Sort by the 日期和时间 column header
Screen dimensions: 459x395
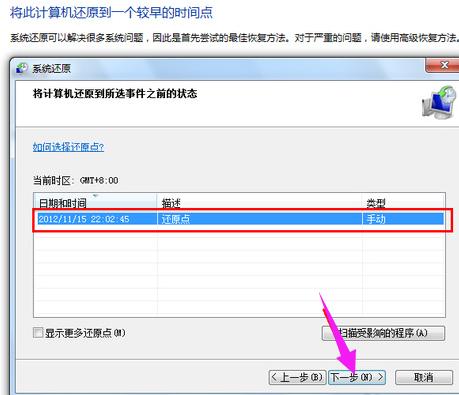pyautogui.click(x=95, y=202)
